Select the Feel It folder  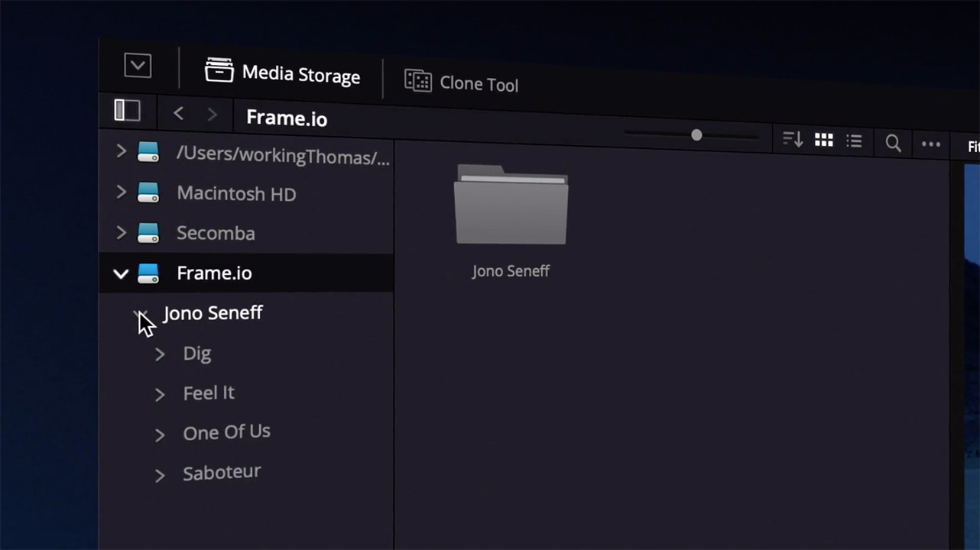(x=208, y=393)
